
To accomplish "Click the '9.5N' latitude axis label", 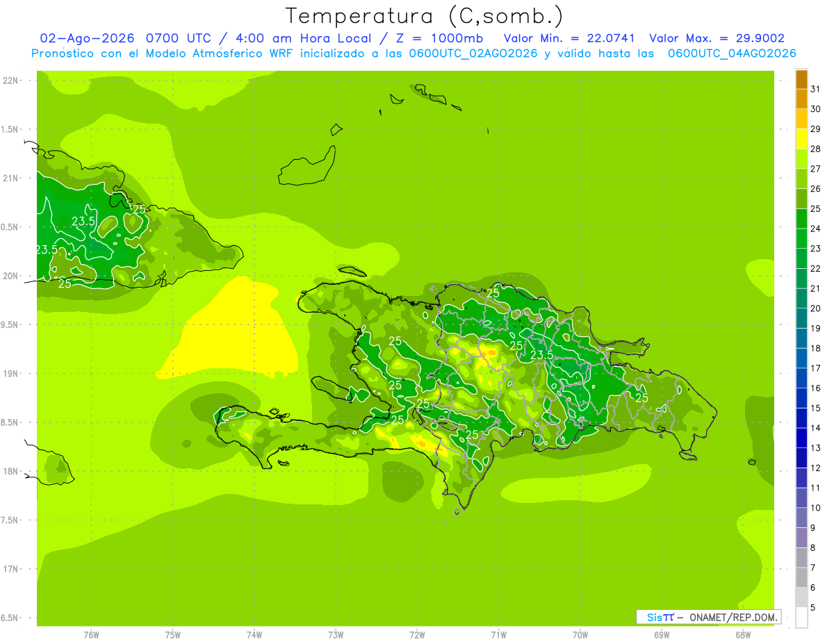I will [10, 324].
